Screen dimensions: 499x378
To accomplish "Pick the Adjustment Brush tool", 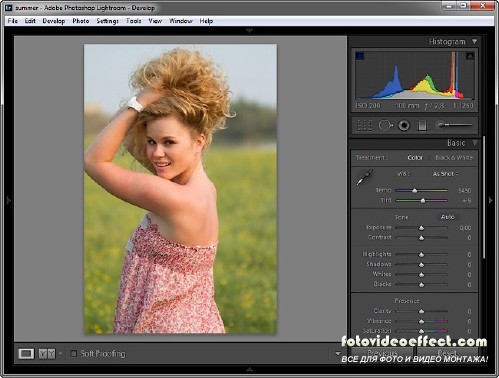I will [x=454, y=125].
